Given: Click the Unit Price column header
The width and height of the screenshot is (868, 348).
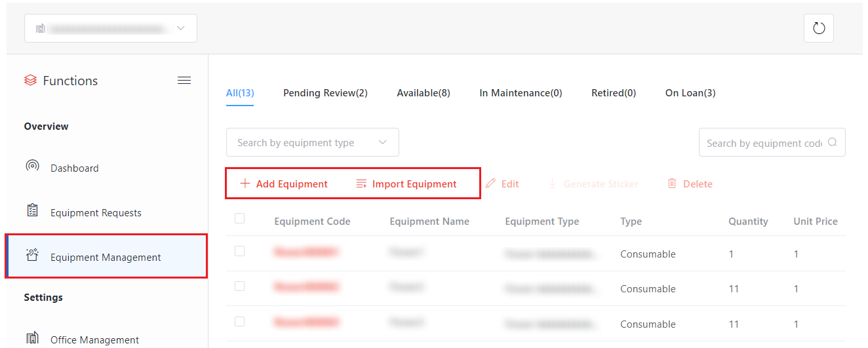Looking at the screenshot, I should pyautogui.click(x=816, y=222).
